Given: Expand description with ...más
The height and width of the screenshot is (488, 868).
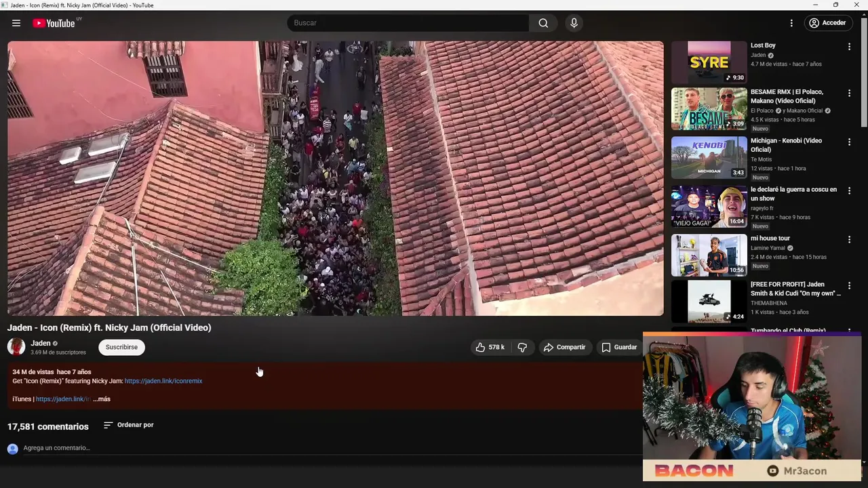Looking at the screenshot, I should click(102, 399).
